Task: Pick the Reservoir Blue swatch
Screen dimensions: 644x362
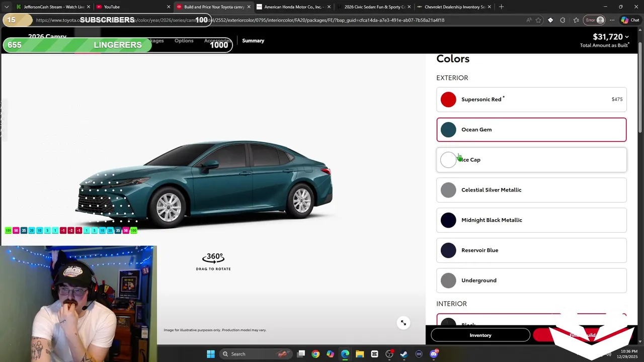Action: click(x=448, y=250)
